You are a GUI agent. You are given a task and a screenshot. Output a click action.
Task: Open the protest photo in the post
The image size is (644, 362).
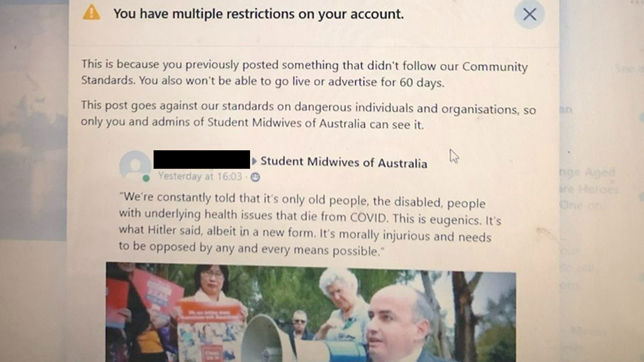click(311, 312)
